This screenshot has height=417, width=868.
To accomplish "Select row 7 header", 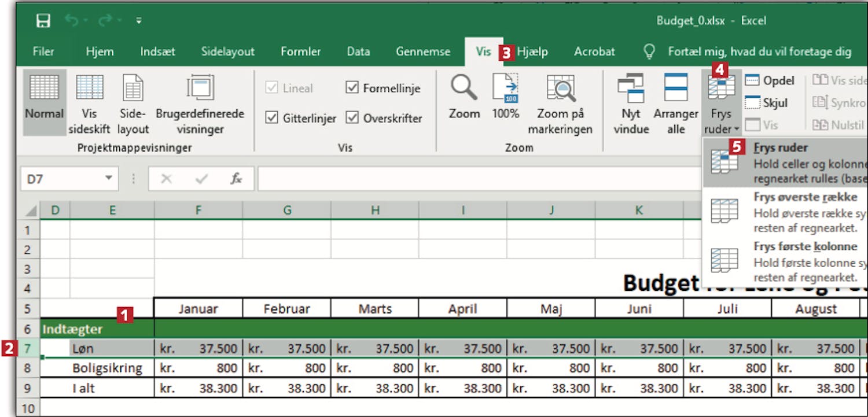I will point(28,349).
